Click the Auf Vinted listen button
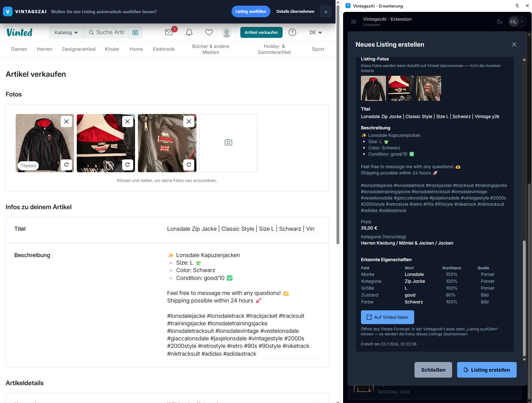This screenshot has width=532, height=403. point(388,317)
